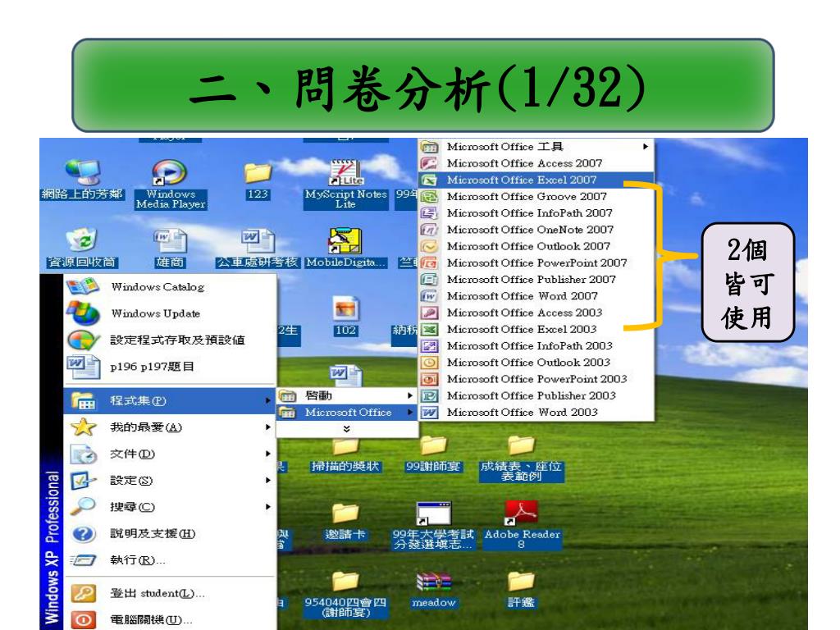This screenshot has width=840, height=630.
Task: Open meadow archive on desktop
Action: pos(434,589)
